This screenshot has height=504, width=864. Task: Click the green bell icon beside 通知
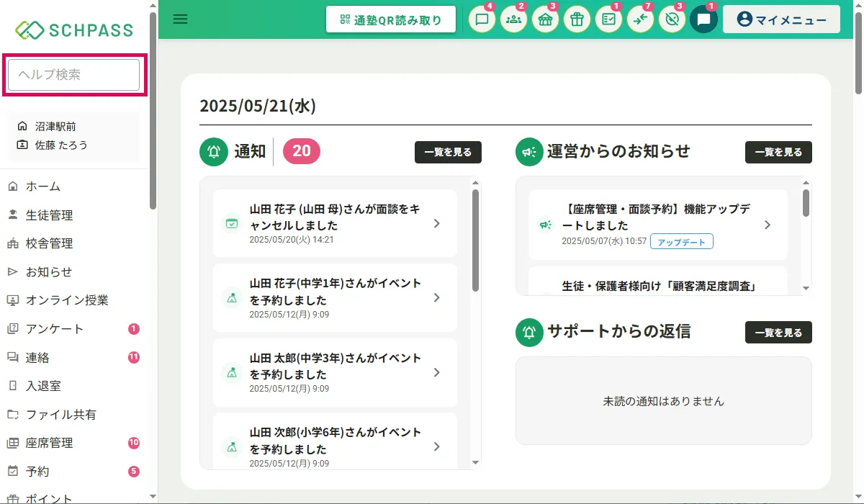pyautogui.click(x=214, y=152)
